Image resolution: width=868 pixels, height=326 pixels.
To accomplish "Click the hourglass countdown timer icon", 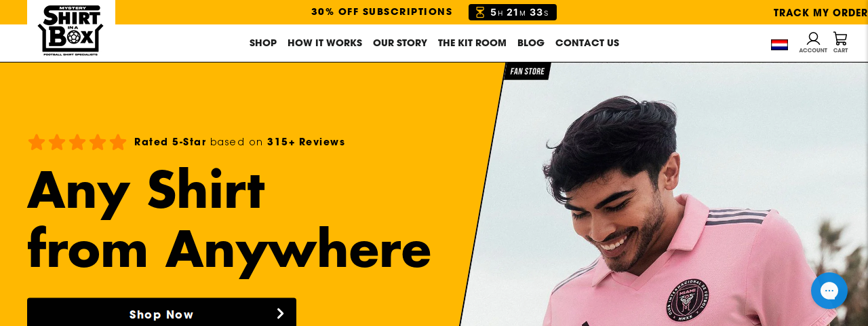I will point(480,12).
